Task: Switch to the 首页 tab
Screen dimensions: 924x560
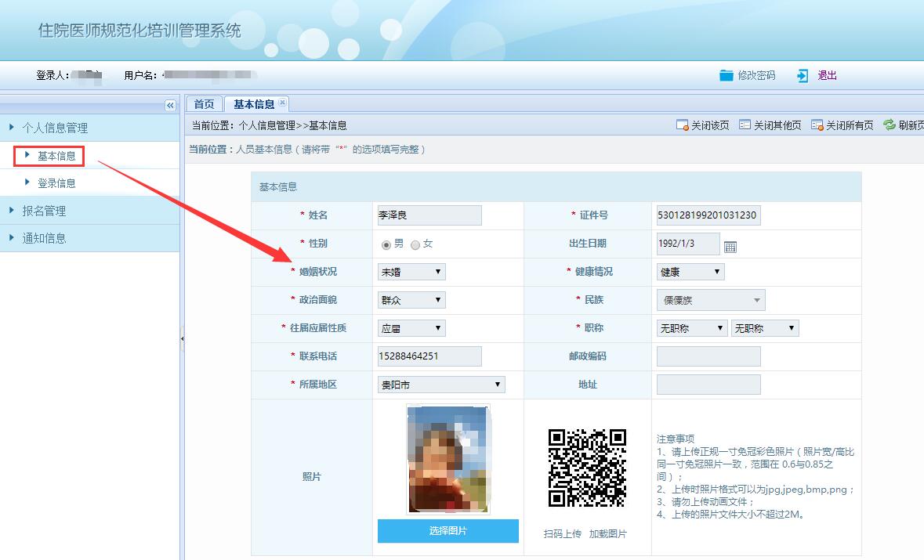Action: tap(204, 104)
